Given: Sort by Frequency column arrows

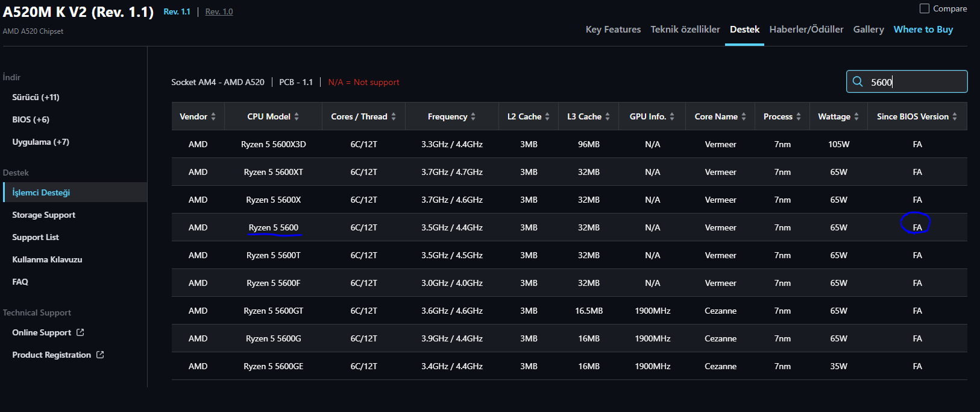Looking at the screenshot, I should [473, 116].
